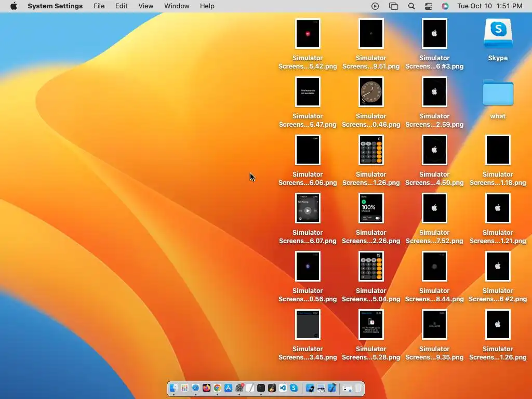The width and height of the screenshot is (532, 399).
Task: Click the overlapping windows icon in menu bar
Action: (393, 6)
